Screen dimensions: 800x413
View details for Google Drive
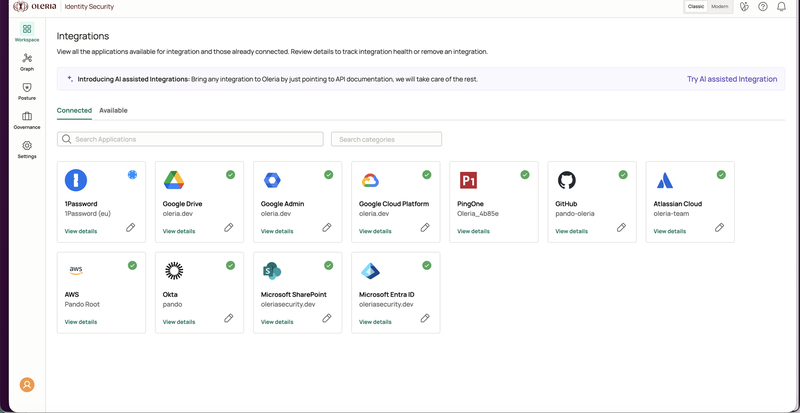click(x=179, y=231)
